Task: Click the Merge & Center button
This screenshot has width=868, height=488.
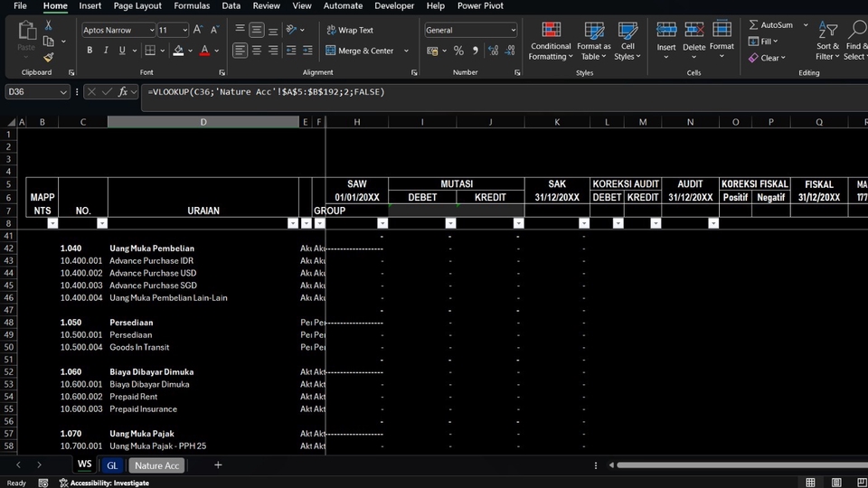Action: click(x=360, y=51)
